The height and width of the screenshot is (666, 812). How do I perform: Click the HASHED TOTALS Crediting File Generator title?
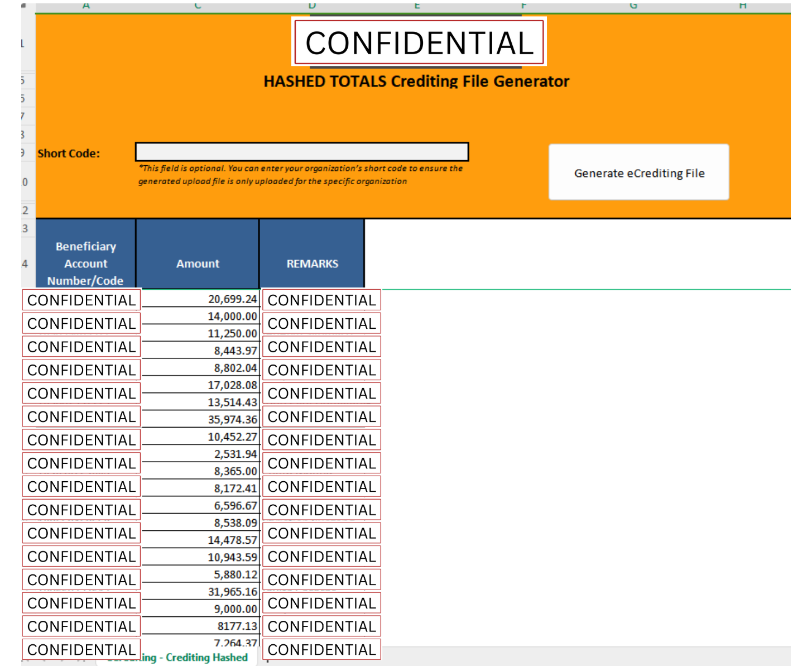tap(416, 82)
